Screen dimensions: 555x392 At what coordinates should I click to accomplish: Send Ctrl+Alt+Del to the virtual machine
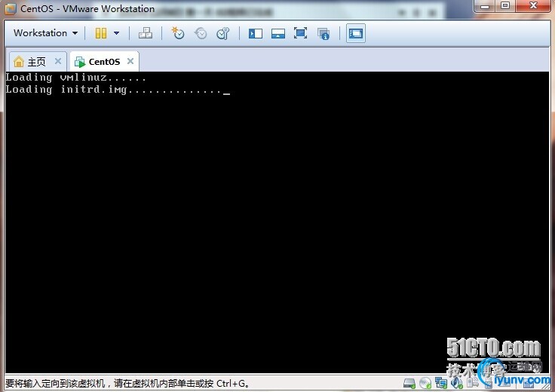(146, 33)
